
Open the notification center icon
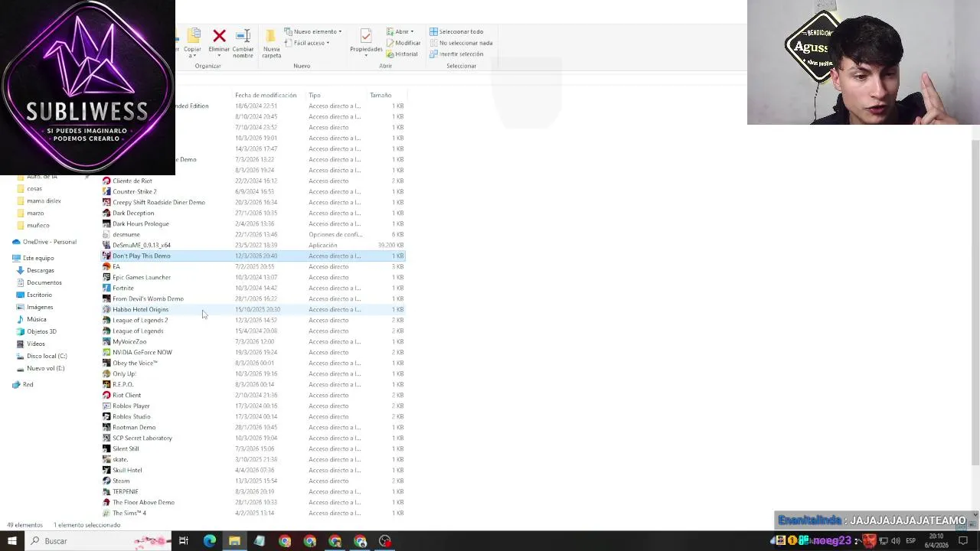[x=963, y=541]
